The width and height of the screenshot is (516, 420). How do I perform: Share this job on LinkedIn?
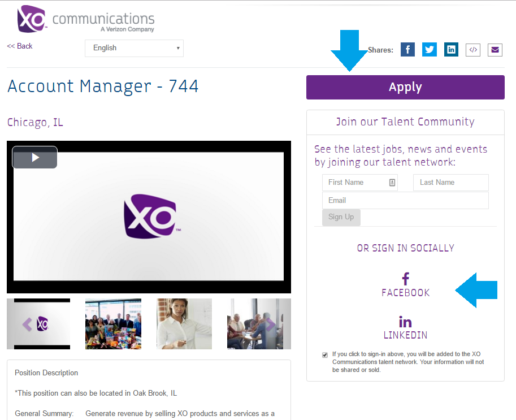[451, 50]
